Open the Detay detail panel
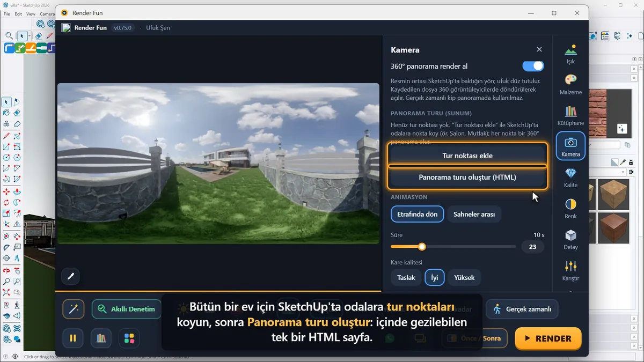This screenshot has width=644, height=362. pos(570,240)
